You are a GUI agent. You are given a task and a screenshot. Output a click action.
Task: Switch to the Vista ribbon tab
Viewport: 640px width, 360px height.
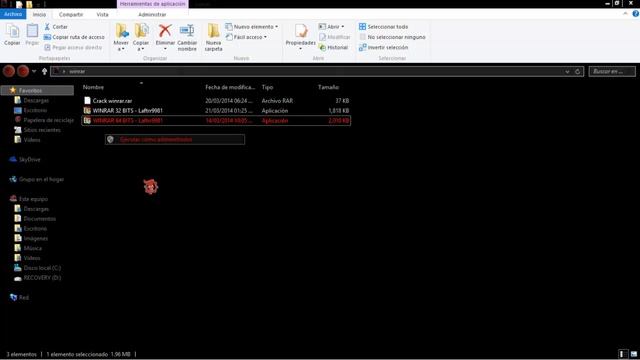102,14
